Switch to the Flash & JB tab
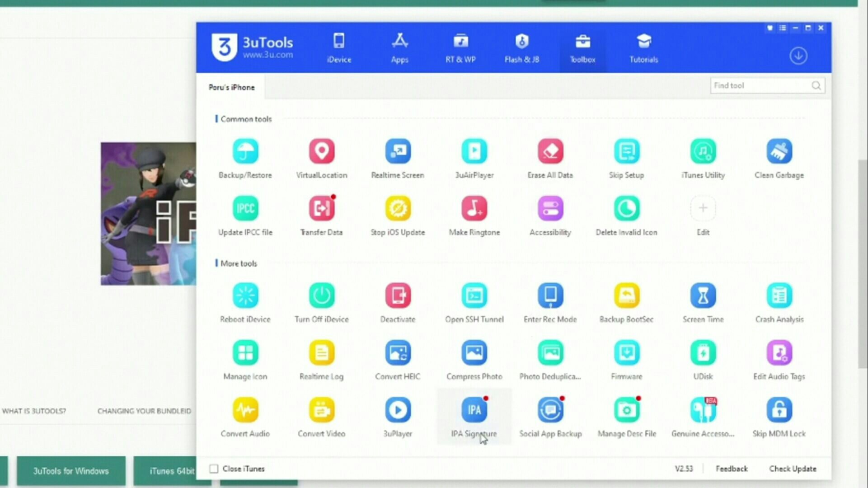 click(x=521, y=47)
